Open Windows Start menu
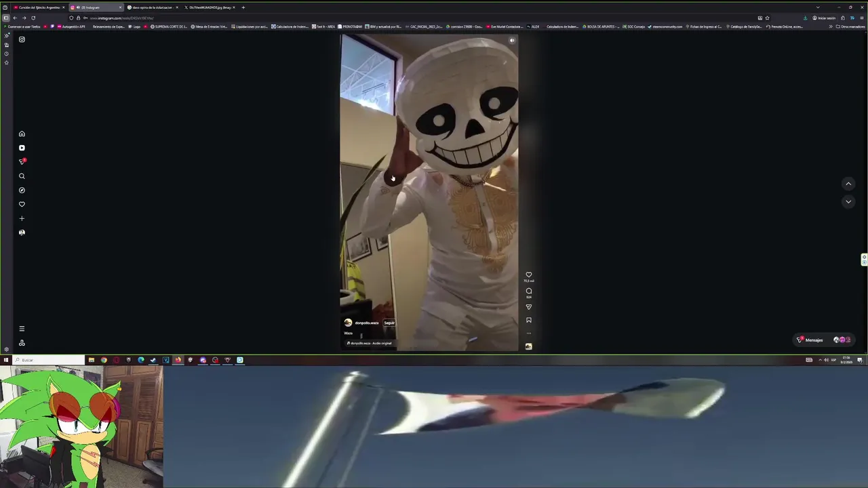The height and width of the screenshot is (488, 868). [6, 360]
